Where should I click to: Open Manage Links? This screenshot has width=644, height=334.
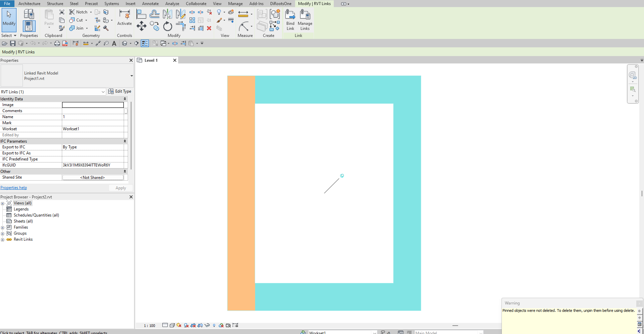(305, 20)
